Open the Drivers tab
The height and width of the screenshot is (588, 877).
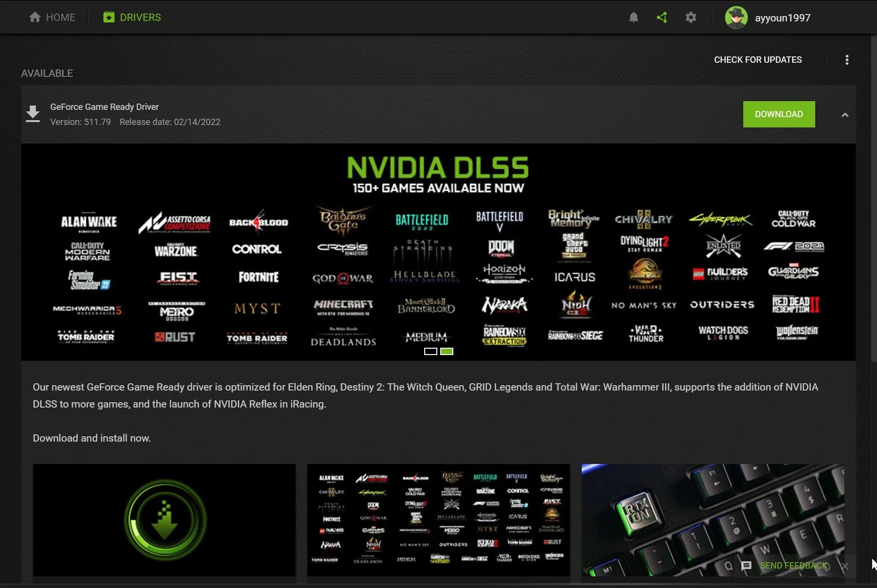coord(132,18)
